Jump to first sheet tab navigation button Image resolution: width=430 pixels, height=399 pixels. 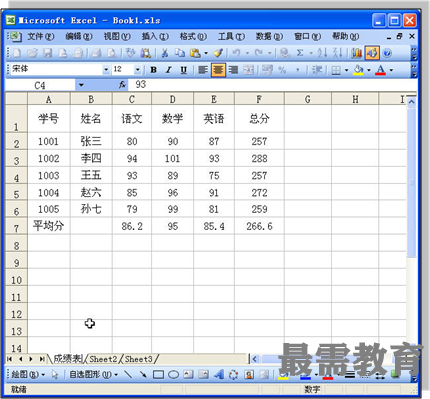[10, 359]
